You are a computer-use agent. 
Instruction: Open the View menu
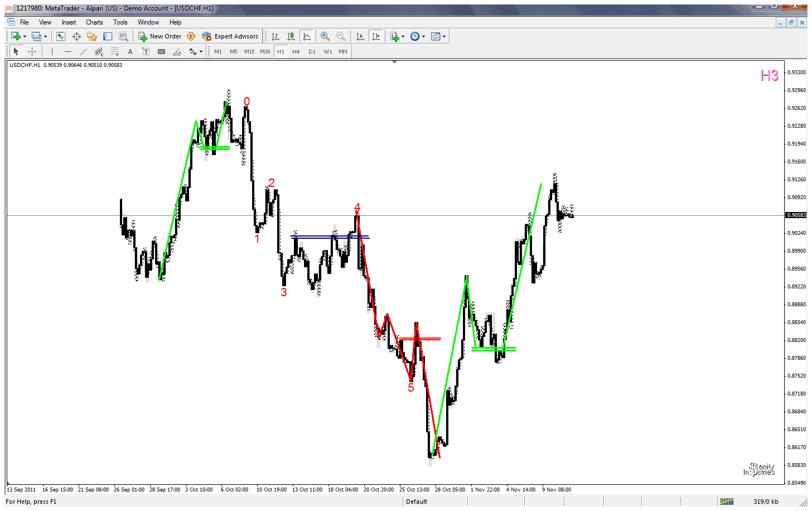(x=45, y=22)
